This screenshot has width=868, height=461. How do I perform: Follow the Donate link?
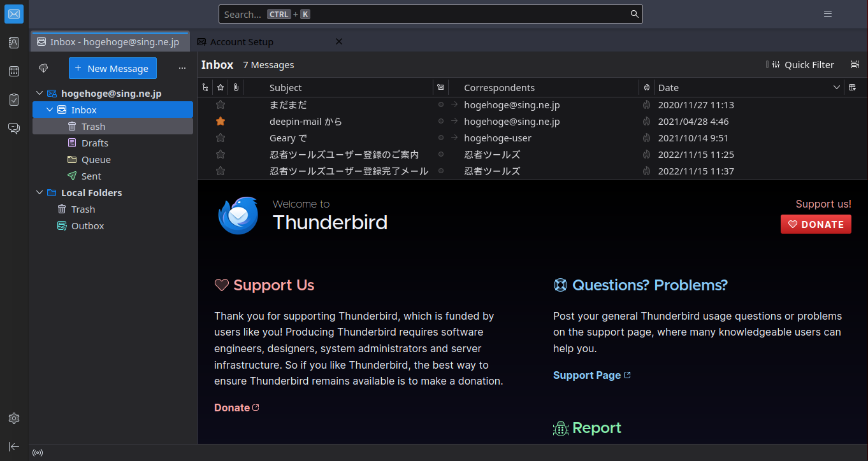(236, 408)
